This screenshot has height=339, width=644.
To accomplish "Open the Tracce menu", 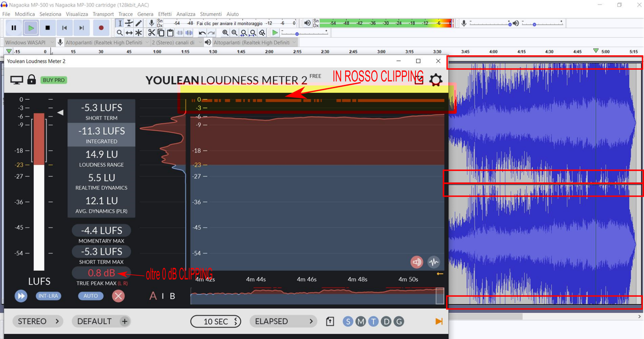I will click(125, 14).
